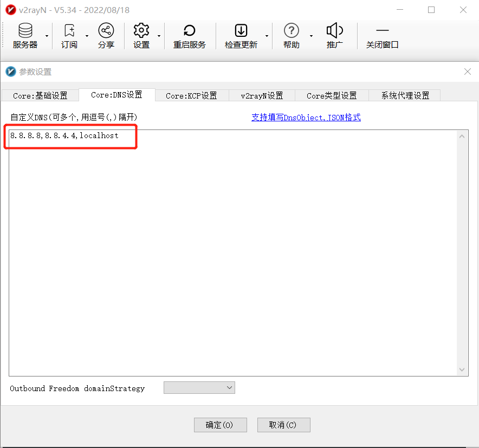
Task: Open the Settings (设置) gear icon
Action: tap(141, 31)
